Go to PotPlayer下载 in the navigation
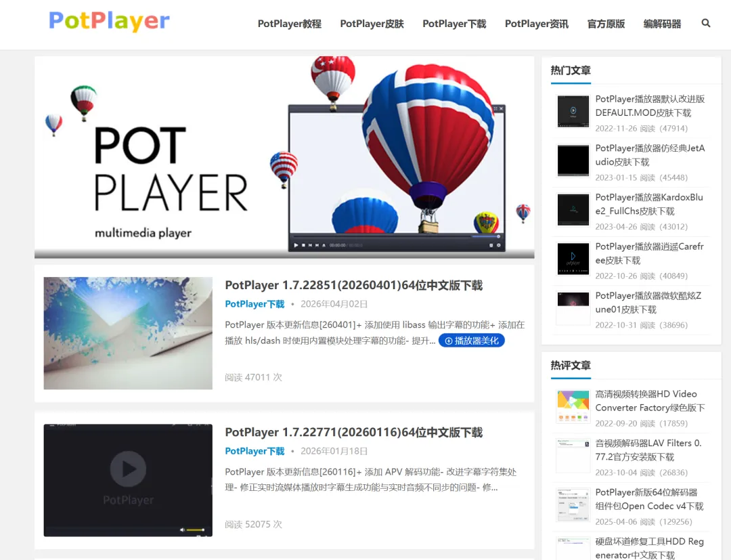The width and height of the screenshot is (731, 560). point(454,24)
